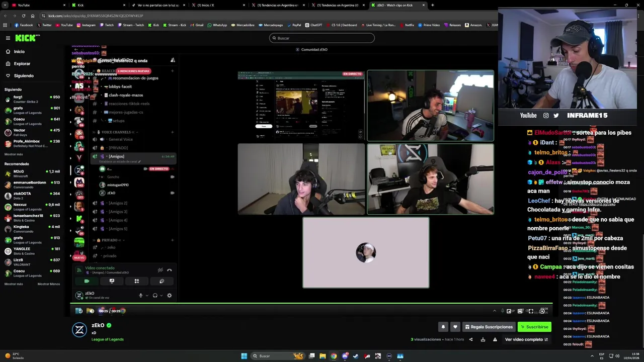Show hidden system tray icons chevron

592,356
